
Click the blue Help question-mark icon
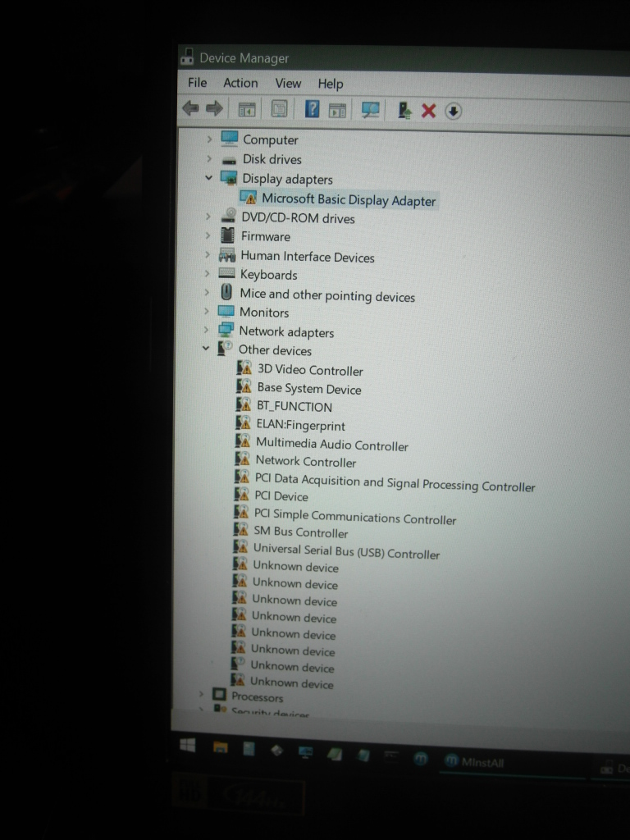click(312, 109)
